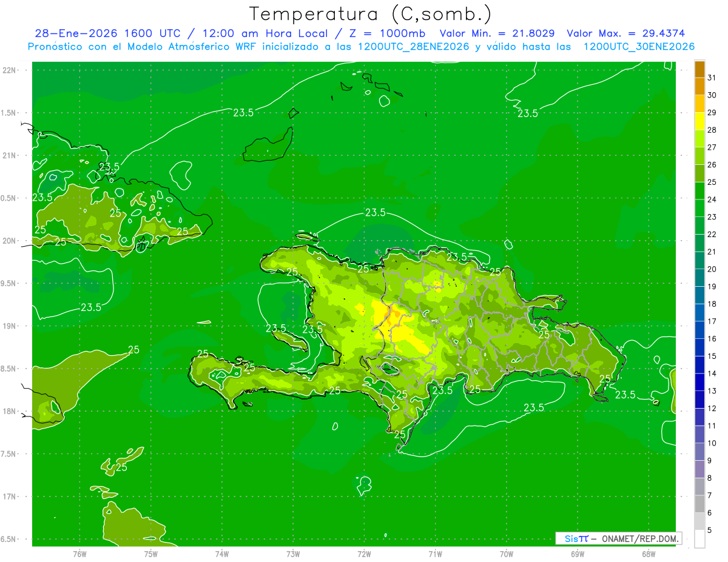Pick the orange swatch between legend 30 and 31
This screenshot has height=562, width=728.
point(699,86)
